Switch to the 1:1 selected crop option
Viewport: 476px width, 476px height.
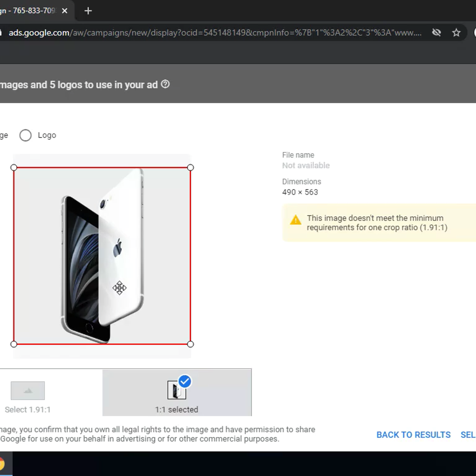coord(177,393)
